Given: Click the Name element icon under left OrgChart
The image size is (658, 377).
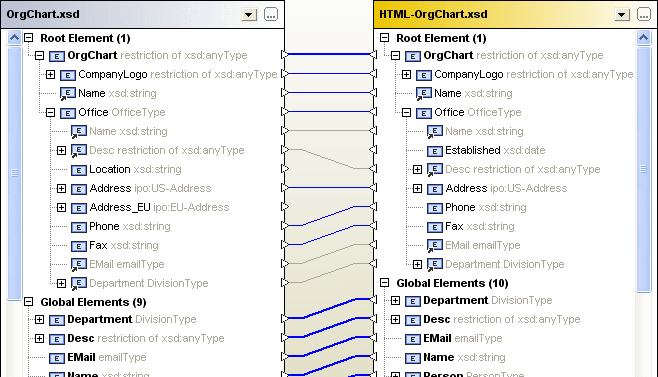Looking at the screenshot, I should [67, 94].
